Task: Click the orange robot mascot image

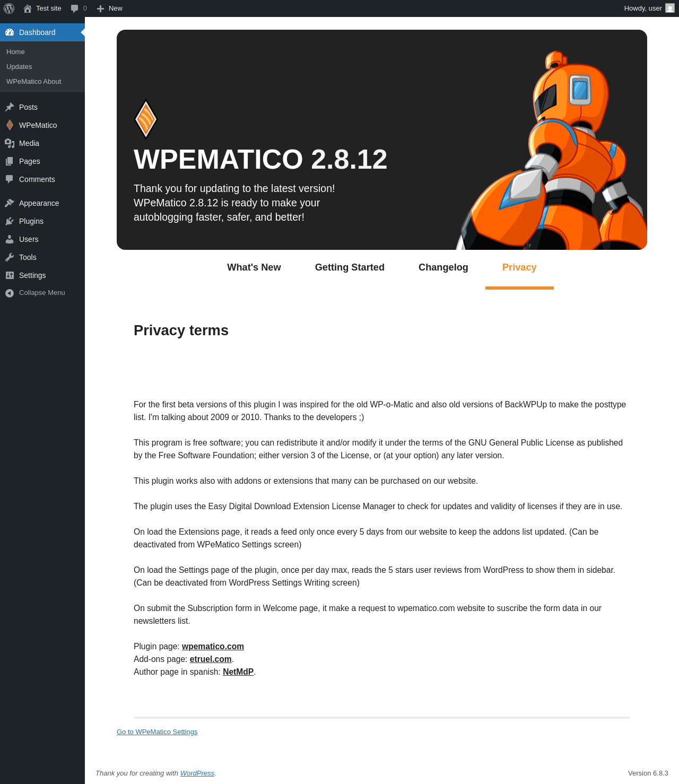Action: (552, 150)
